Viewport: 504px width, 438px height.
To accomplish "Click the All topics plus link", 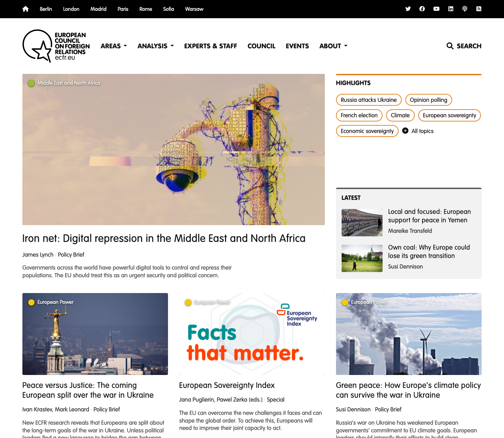I will pyautogui.click(x=418, y=131).
